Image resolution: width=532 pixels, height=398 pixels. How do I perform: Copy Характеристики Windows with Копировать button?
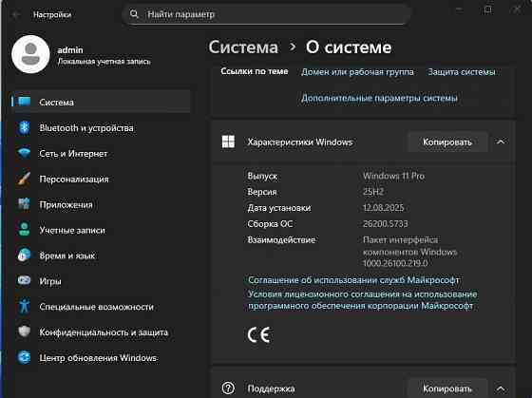447,142
